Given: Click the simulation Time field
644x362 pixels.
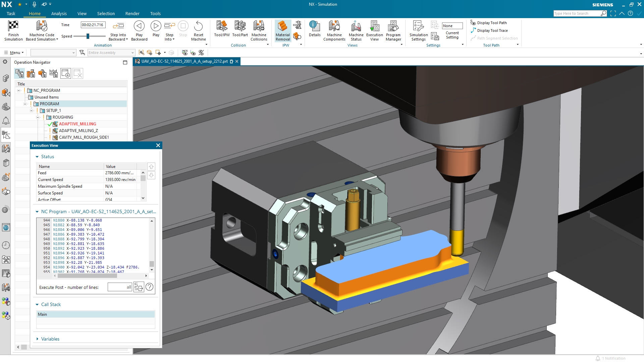Looking at the screenshot, I should pos(93,25).
